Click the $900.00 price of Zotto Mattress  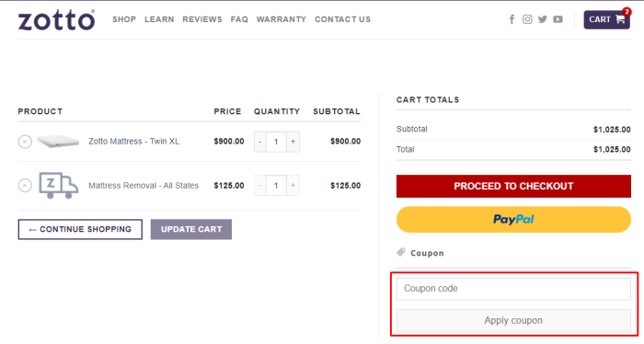pos(229,142)
